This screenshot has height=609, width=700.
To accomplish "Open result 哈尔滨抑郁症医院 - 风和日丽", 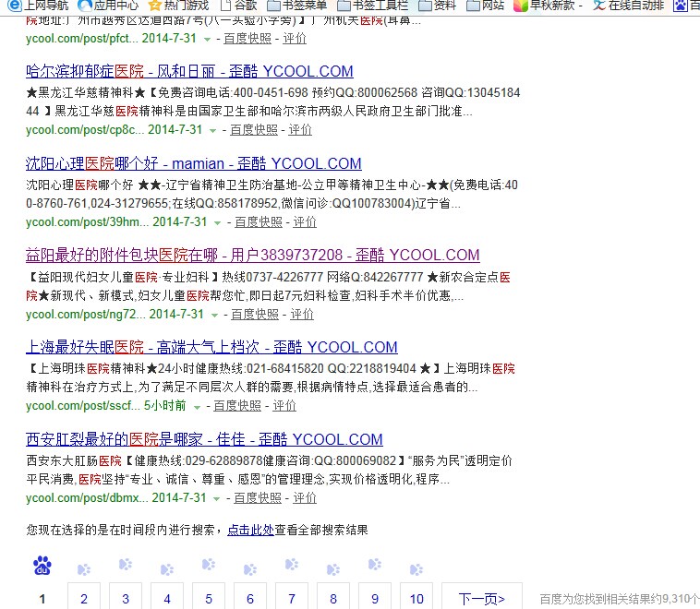I will 189,71.
